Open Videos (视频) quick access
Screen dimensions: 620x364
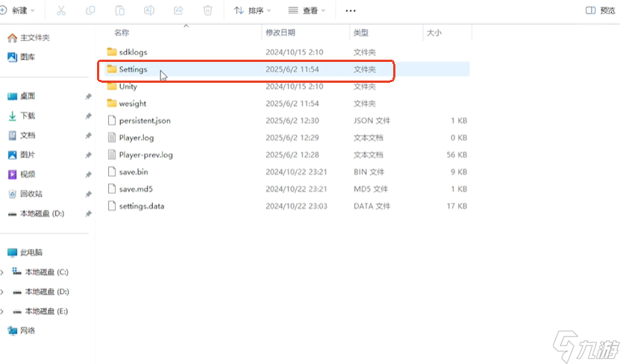[x=22, y=175]
